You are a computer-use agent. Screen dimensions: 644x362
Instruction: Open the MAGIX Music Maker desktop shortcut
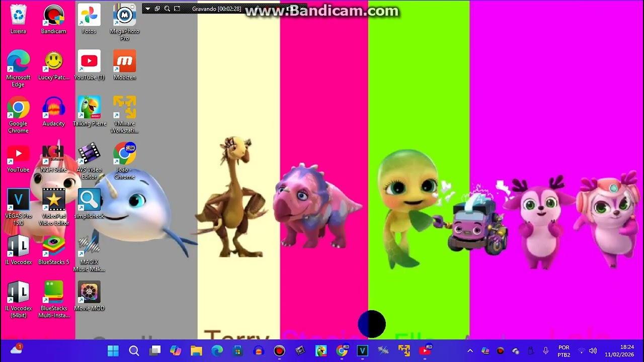tap(89, 254)
